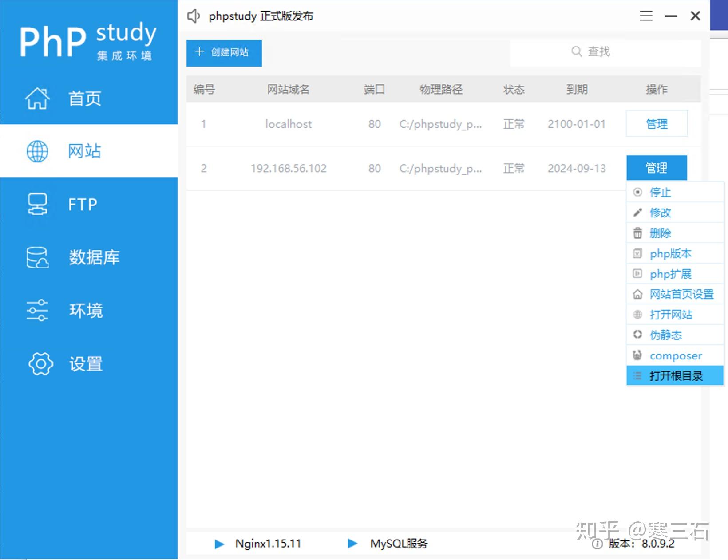Open the hamburger menu in title bar

646,16
